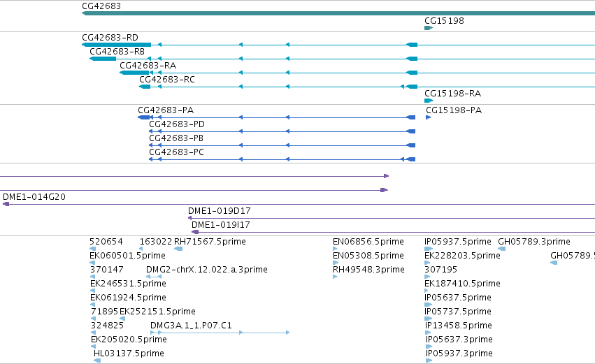Click BAC clone label DME1-014G20
Screen dimensions: 595x364
pos(34,197)
